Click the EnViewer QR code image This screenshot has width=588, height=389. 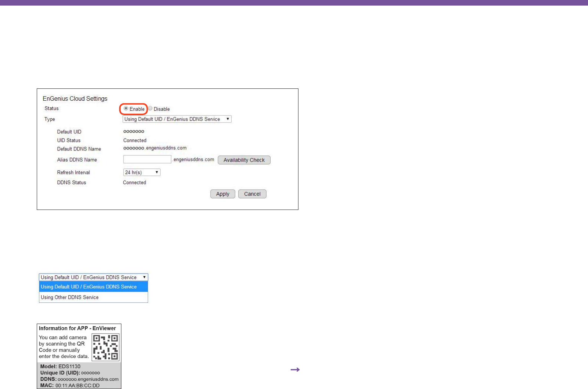point(106,347)
